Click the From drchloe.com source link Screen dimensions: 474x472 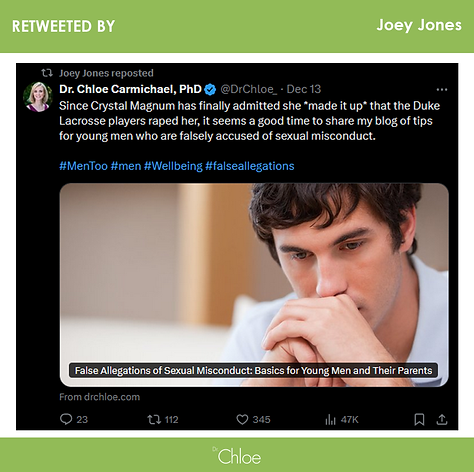100,397
